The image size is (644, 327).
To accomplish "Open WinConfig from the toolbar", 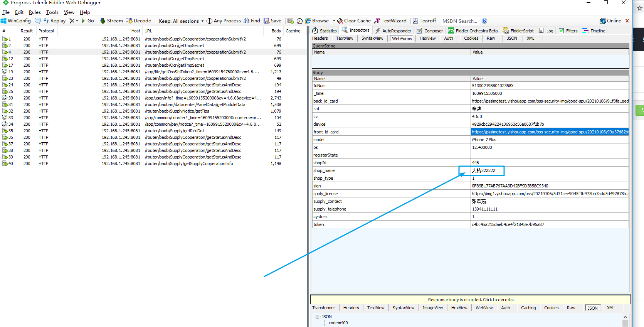I will tap(16, 21).
